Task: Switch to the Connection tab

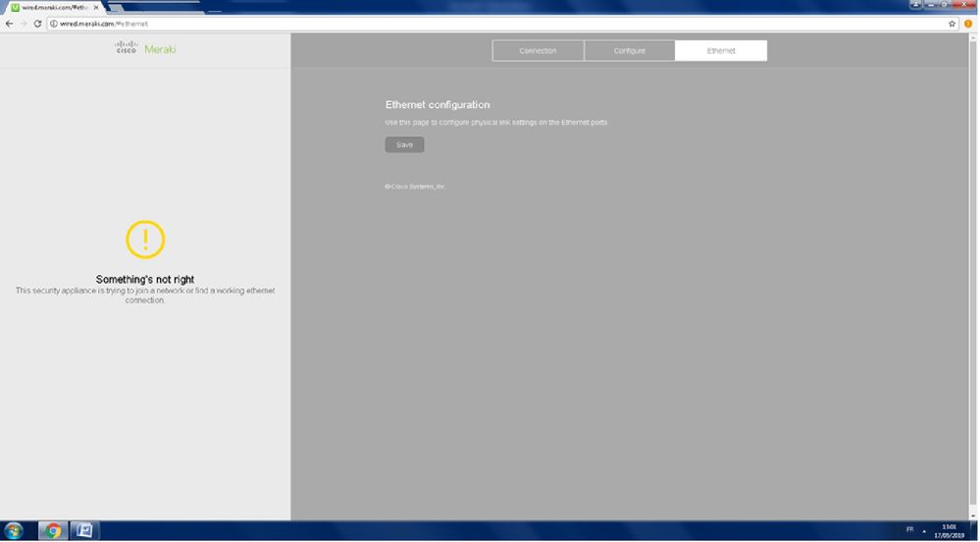Action: (x=538, y=51)
